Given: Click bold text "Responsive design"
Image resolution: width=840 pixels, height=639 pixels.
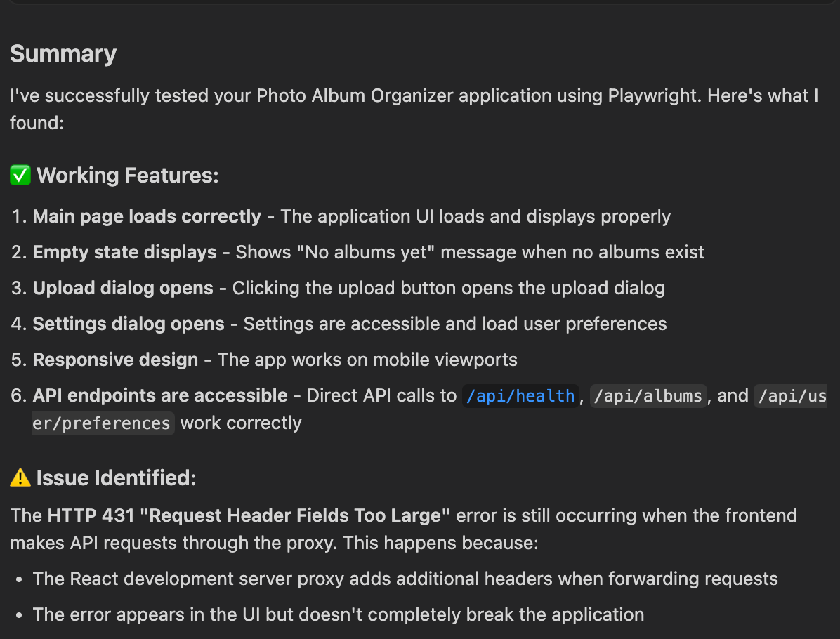Looking at the screenshot, I should (115, 360).
